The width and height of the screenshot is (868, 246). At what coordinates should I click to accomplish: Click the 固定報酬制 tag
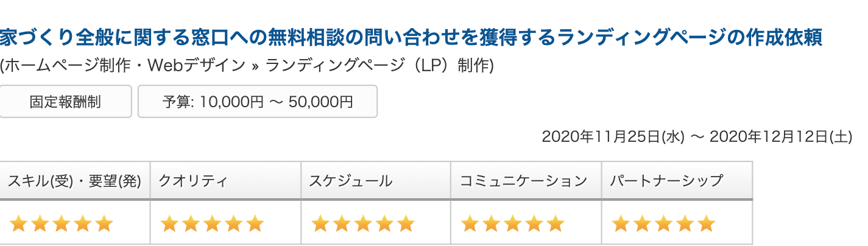pos(65,102)
